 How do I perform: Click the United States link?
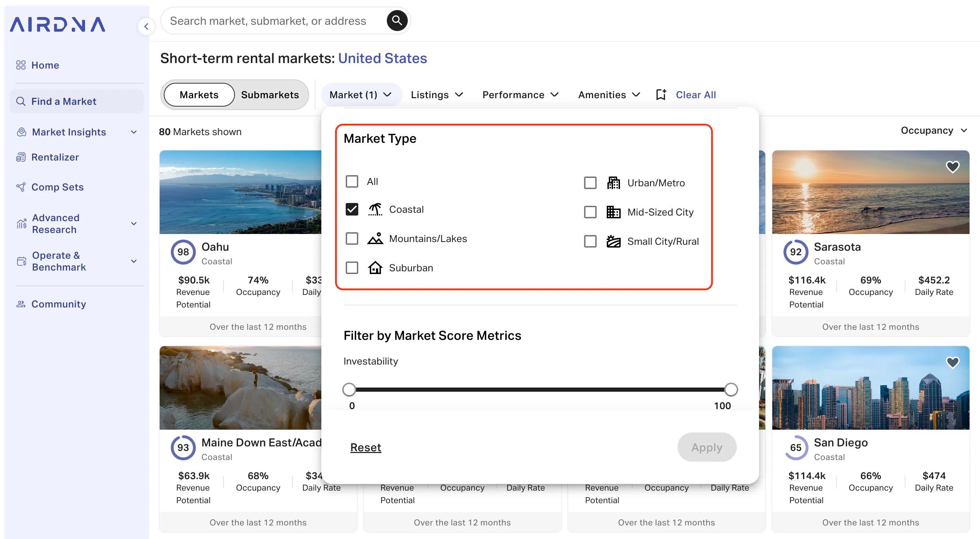point(382,58)
